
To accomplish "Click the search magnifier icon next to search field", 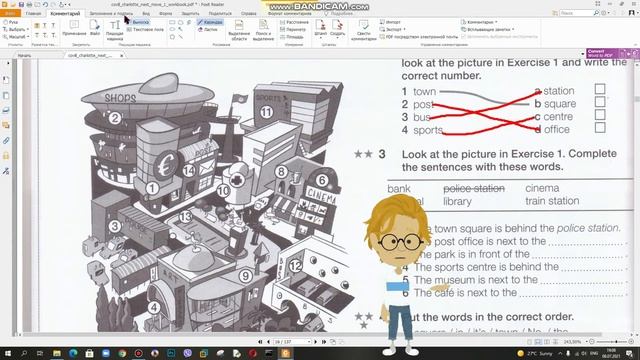I will click(x=596, y=13).
